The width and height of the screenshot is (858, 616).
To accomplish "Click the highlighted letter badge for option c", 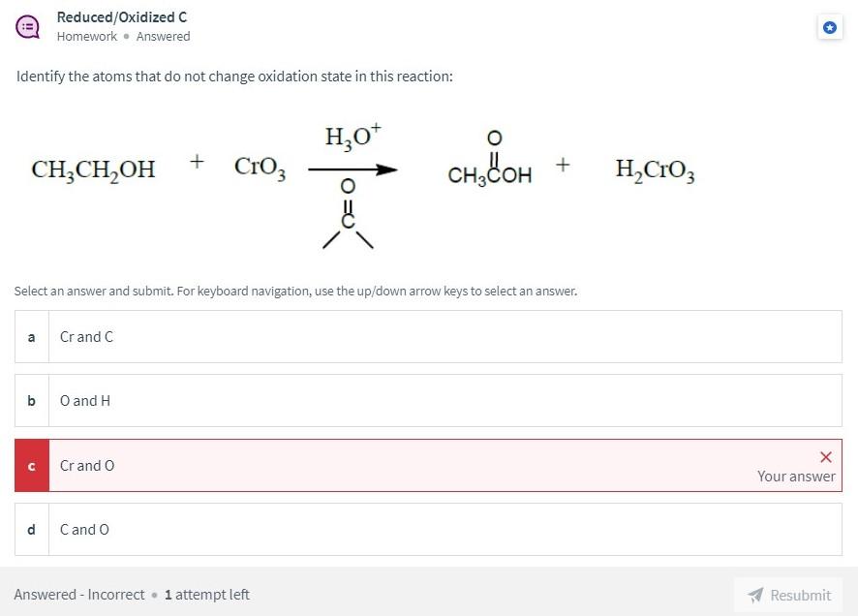I will point(31,466).
